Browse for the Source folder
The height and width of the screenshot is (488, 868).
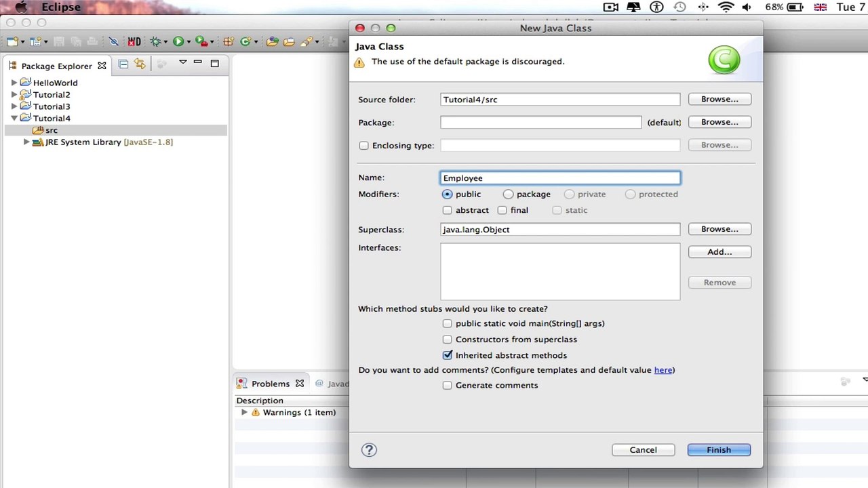tap(719, 99)
